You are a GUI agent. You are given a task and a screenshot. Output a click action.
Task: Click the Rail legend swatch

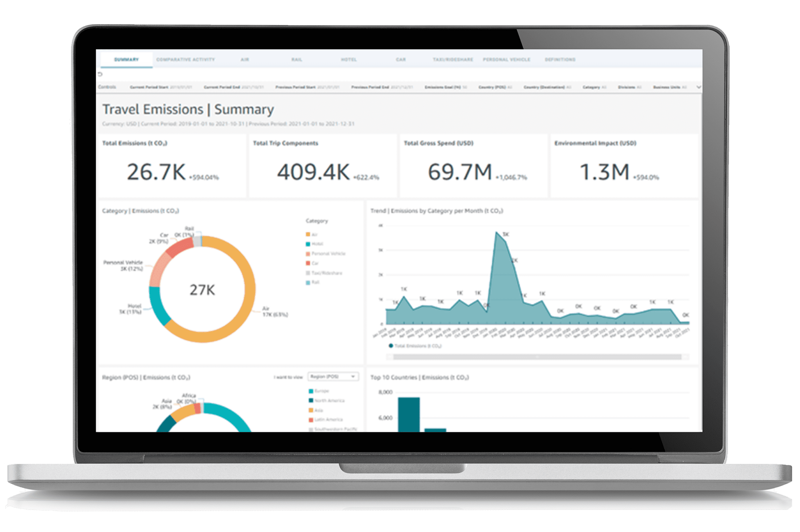click(308, 282)
